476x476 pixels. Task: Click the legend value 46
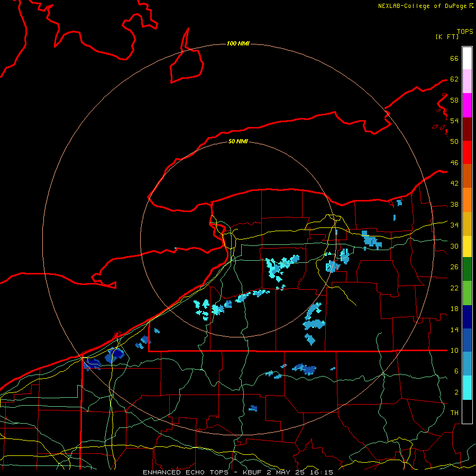(x=454, y=163)
